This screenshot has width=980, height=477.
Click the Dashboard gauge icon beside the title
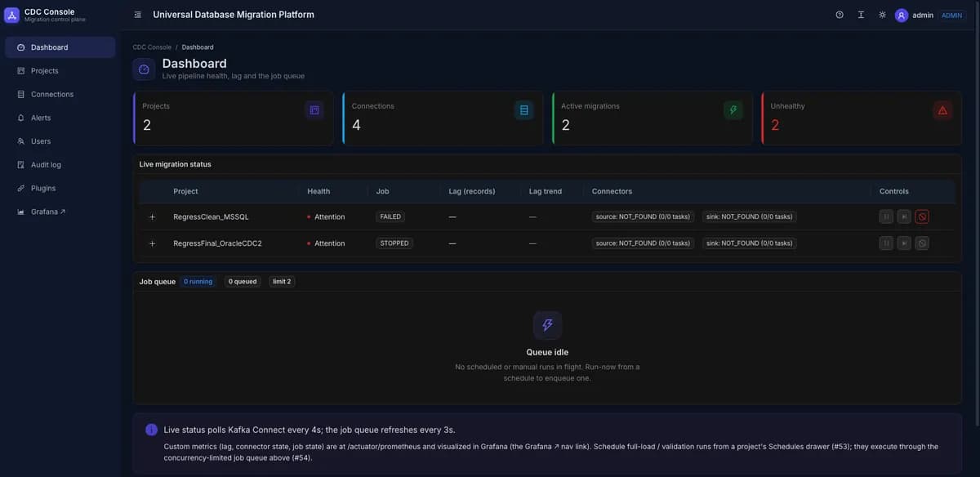[144, 69]
